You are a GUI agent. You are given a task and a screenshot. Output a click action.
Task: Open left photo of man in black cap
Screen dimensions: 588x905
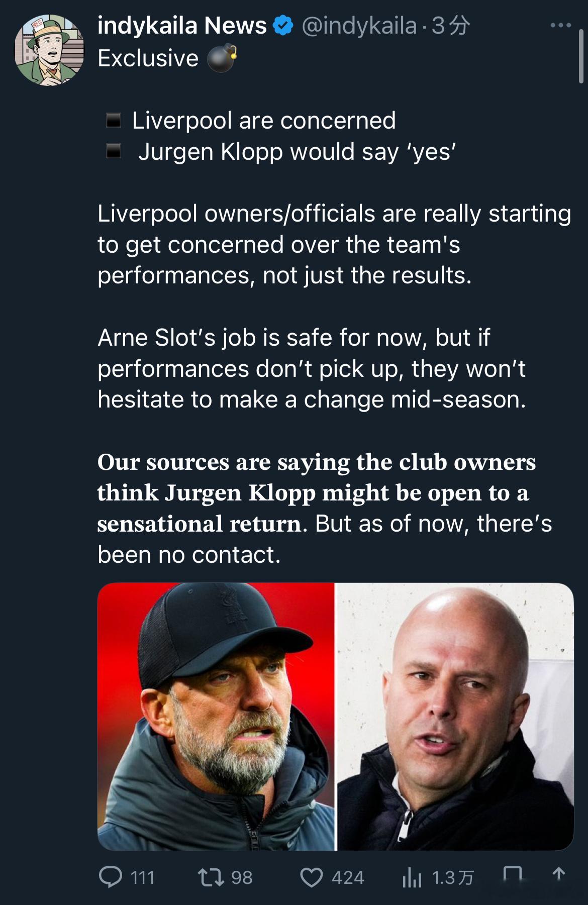(x=216, y=716)
